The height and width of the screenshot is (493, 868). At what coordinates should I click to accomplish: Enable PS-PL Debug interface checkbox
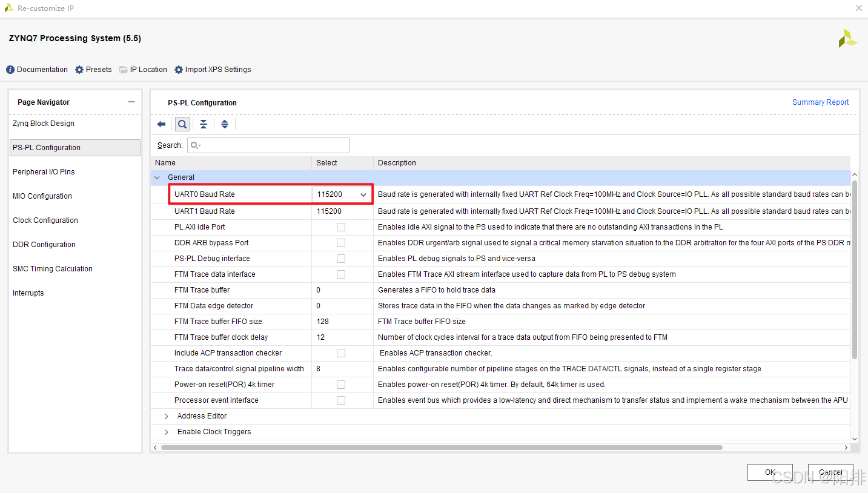coord(341,259)
